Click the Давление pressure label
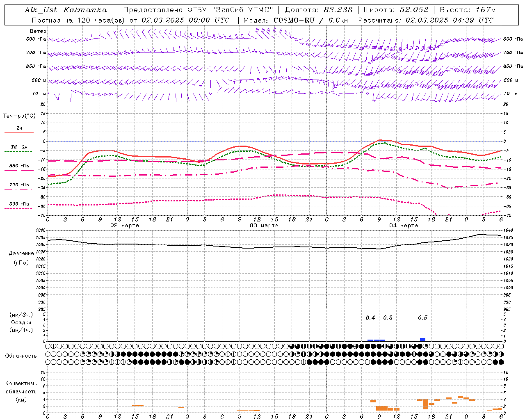The width and height of the screenshot is (525, 420). [21, 253]
